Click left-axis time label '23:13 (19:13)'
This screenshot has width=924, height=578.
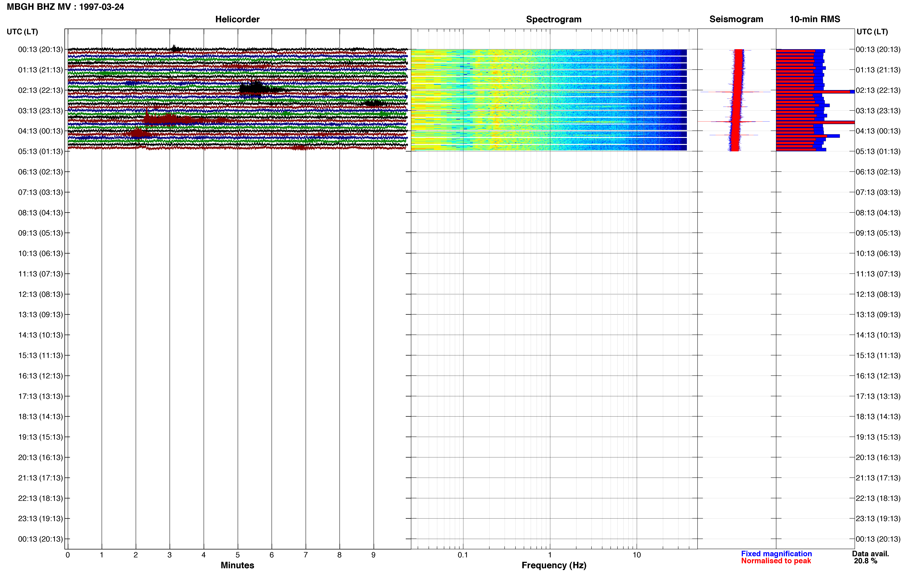tap(41, 518)
